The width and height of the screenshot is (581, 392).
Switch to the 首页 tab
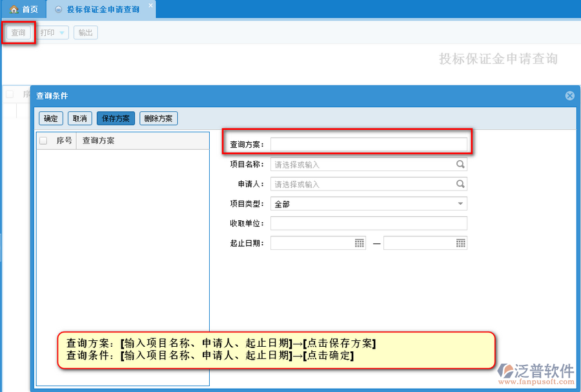click(24, 10)
